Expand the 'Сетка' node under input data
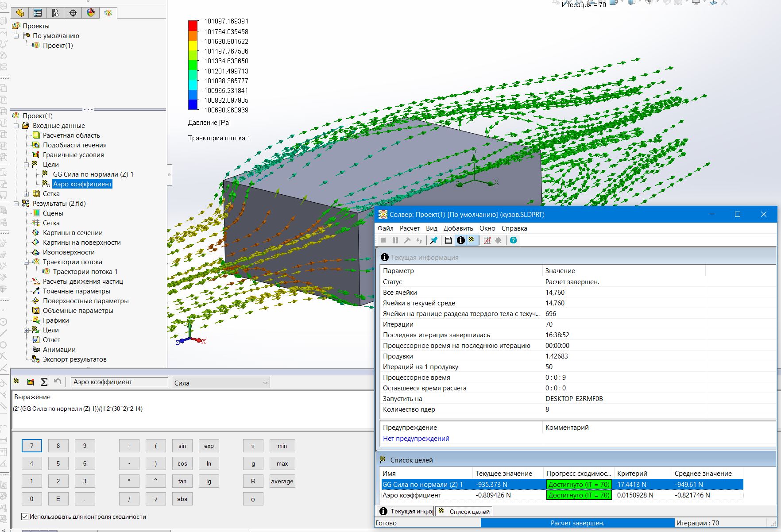 coord(27,194)
